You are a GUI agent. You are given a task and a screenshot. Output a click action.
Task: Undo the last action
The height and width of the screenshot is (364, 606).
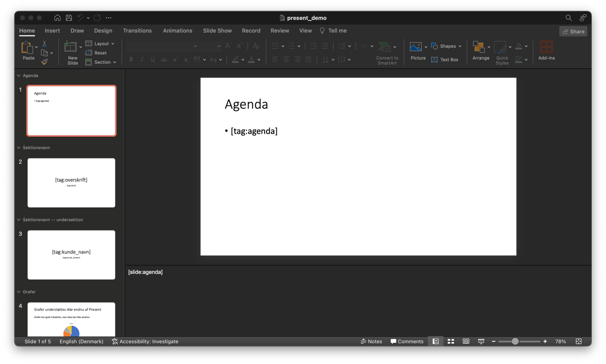click(x=80, y=18)
